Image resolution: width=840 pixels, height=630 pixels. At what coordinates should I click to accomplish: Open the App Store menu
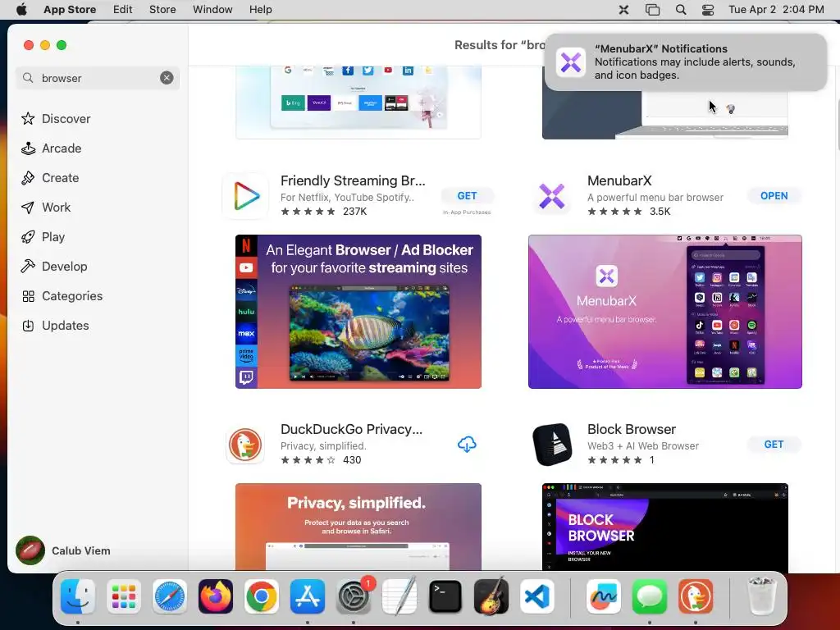coord(70,9)
